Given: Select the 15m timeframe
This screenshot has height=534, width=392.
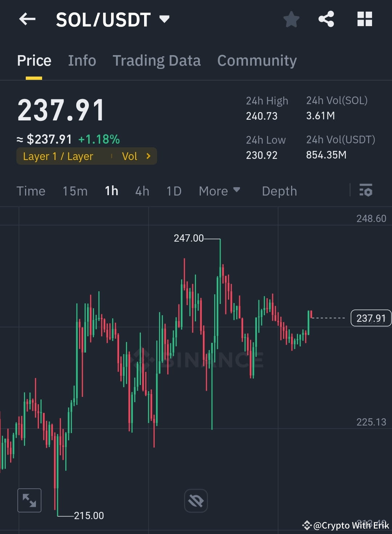Looking at the screenshot, I should 75,190.
